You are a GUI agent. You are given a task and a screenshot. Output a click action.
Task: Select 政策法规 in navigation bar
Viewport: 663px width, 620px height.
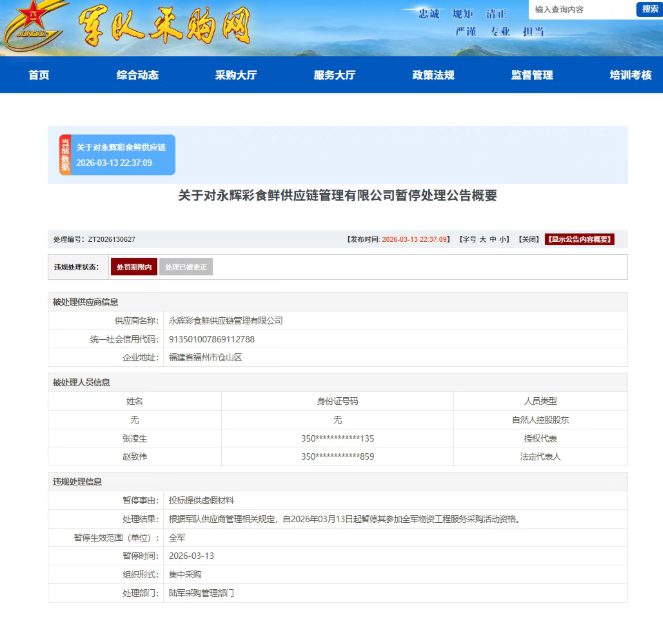coord(433,75)
